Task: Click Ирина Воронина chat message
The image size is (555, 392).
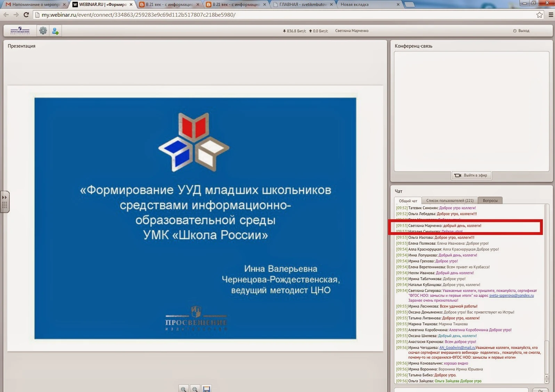Action: coord(440,369)
